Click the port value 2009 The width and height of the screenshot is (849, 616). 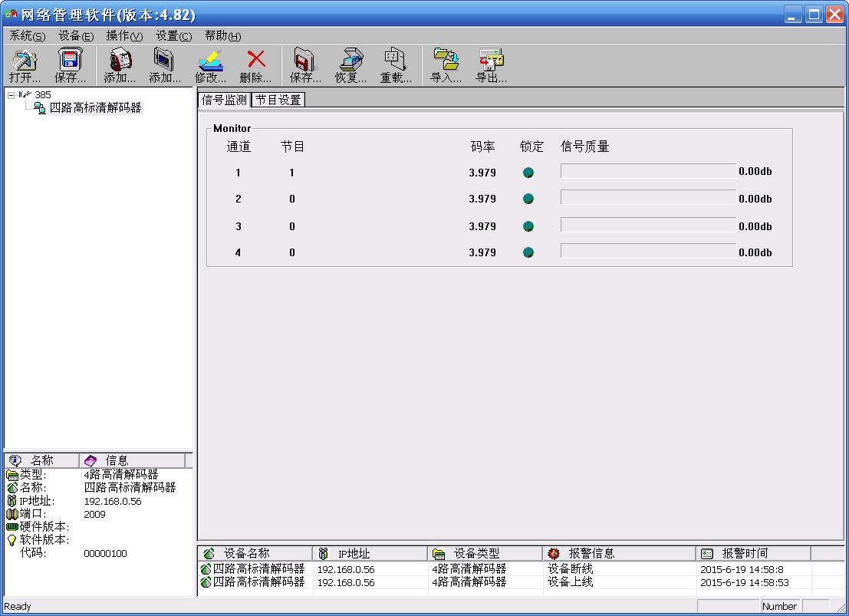[95, 515]
